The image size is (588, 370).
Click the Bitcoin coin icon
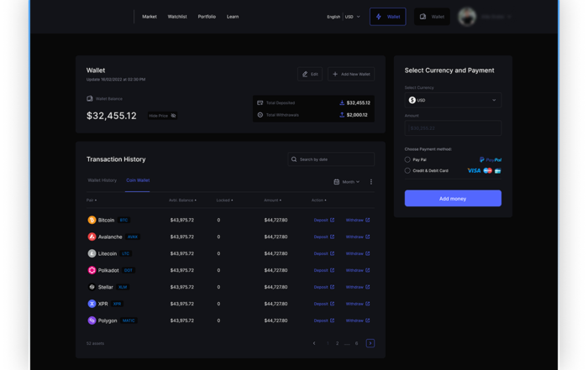tap(92, 220)
